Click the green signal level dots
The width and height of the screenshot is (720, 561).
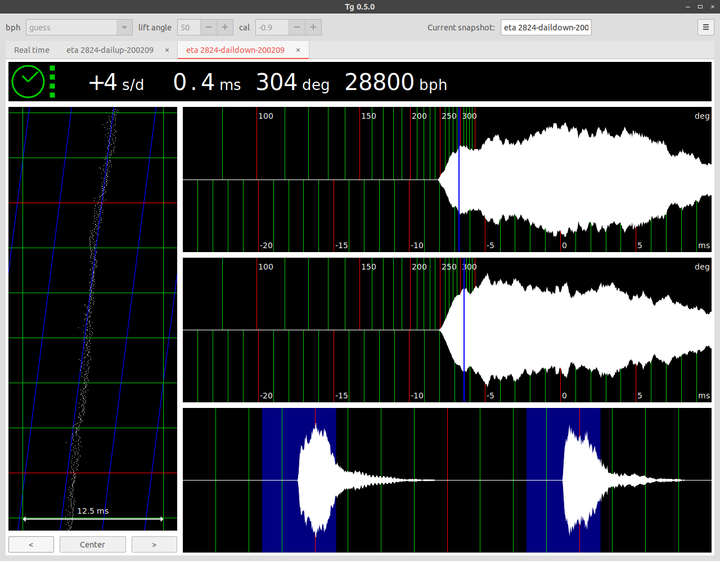pyautogui.click(x=52, y=82)
